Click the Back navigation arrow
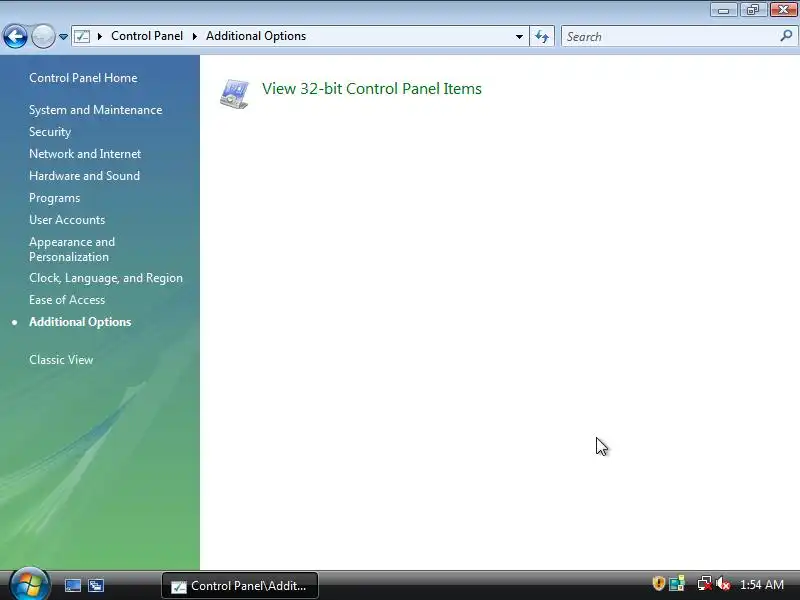Image resolution: width=800 pixels, height=600 pixels. point(15,37)
